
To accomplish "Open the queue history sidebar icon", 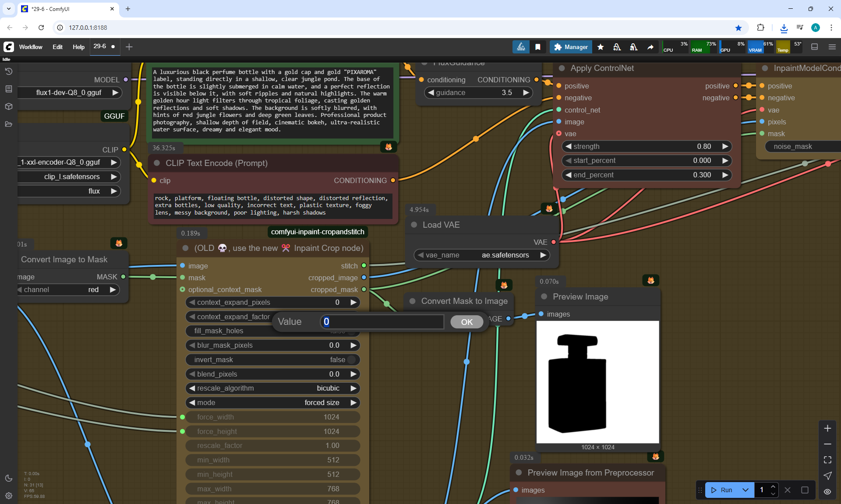I will [9, 71].
